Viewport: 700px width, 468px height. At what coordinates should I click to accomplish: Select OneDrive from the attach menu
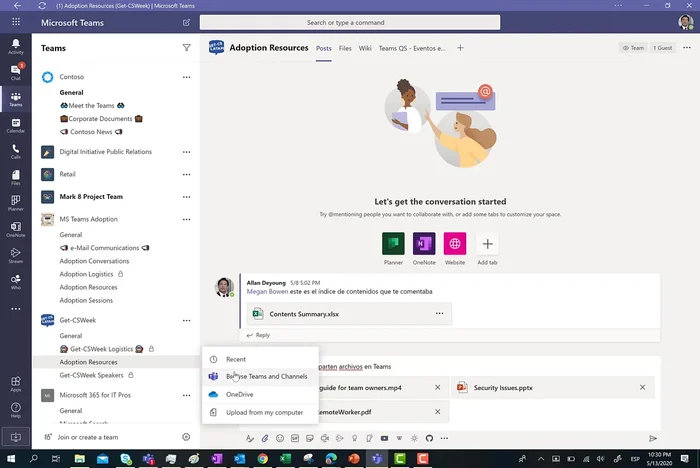pyautogui.click(x=239, y=394)
